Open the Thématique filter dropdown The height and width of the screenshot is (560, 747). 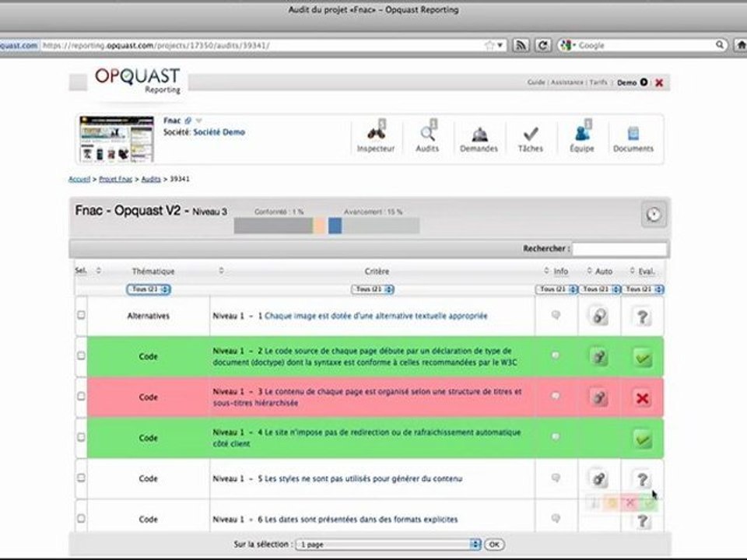point(149,289)
